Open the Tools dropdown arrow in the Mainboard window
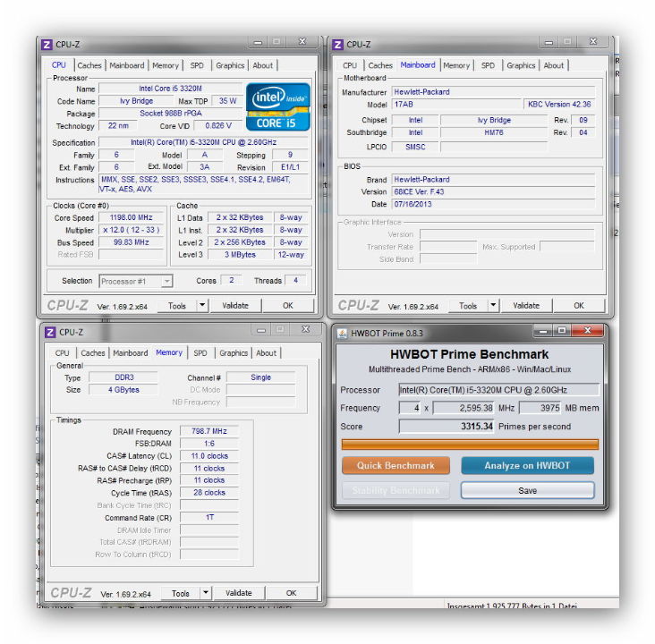The image size is (655, 644). point(493,305)
